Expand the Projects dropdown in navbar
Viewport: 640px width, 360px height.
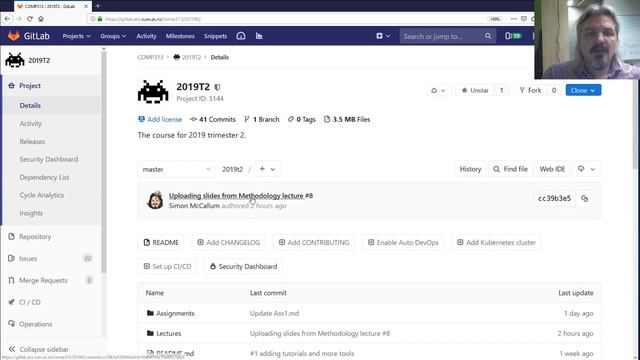[x=76, y=36]
